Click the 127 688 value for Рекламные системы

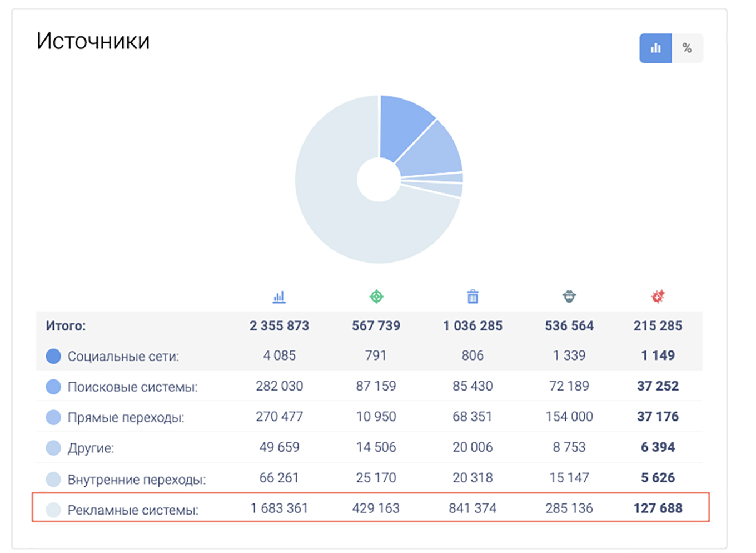658,508
